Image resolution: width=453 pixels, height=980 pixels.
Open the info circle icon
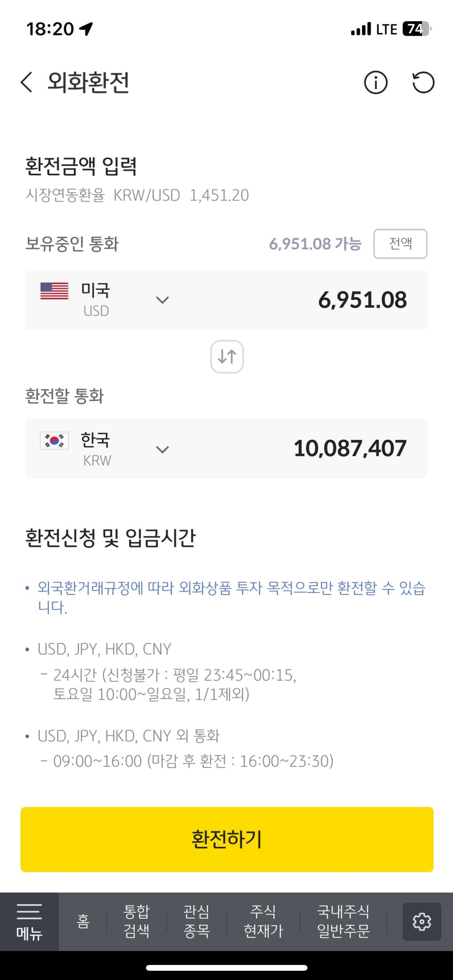pos(376,83)
